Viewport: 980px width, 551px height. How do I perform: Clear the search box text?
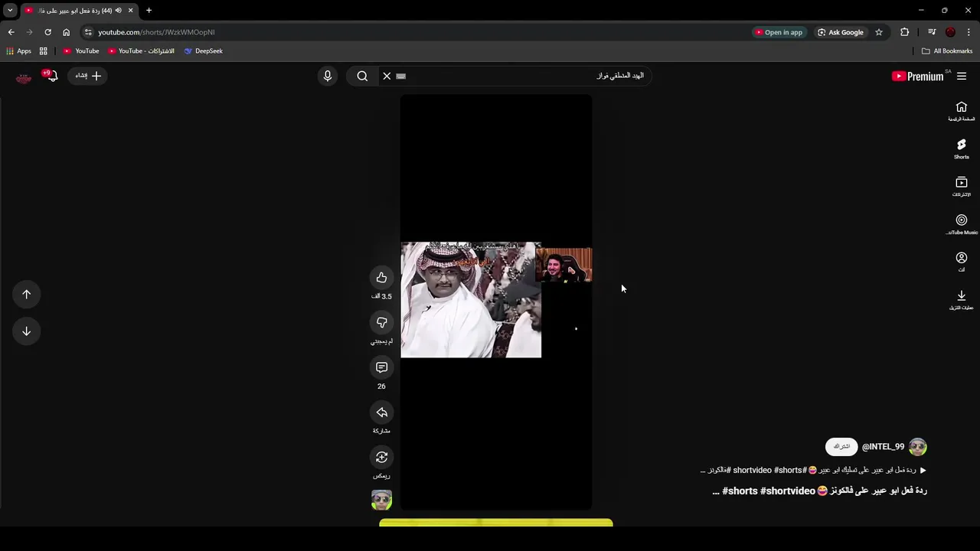pos(387,76)
